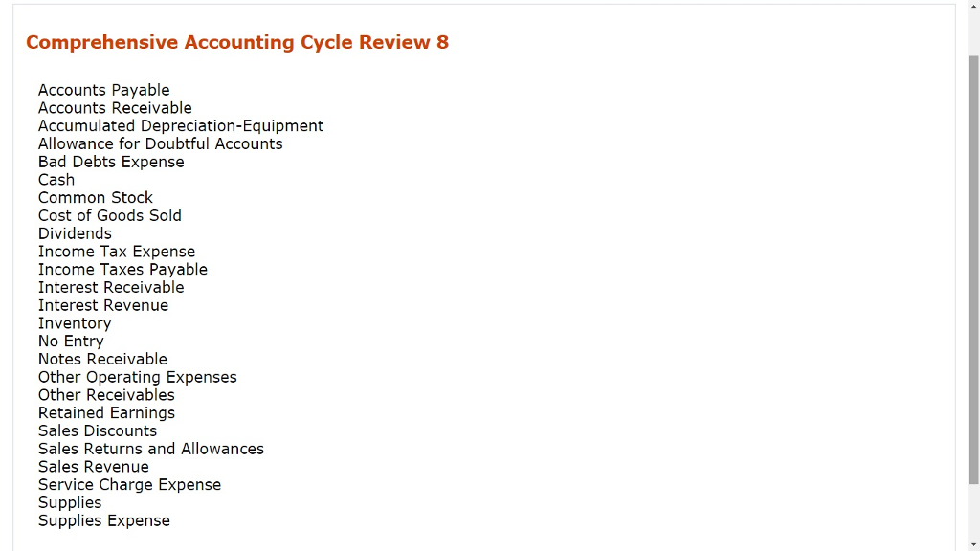Select Allowance for Doubtful Accounts
The width and height of the screenshot is (980, 551).
[x=160, y=143]
